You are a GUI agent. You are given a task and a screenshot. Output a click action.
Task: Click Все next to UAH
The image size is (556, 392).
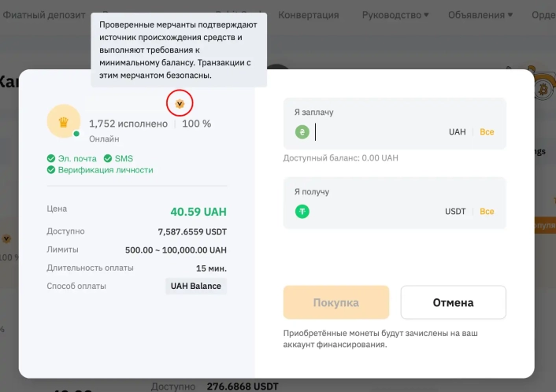point(487,132)
